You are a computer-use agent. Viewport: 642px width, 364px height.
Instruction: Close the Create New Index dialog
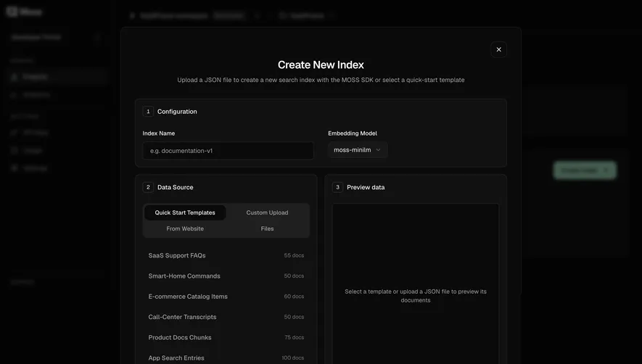498,49
